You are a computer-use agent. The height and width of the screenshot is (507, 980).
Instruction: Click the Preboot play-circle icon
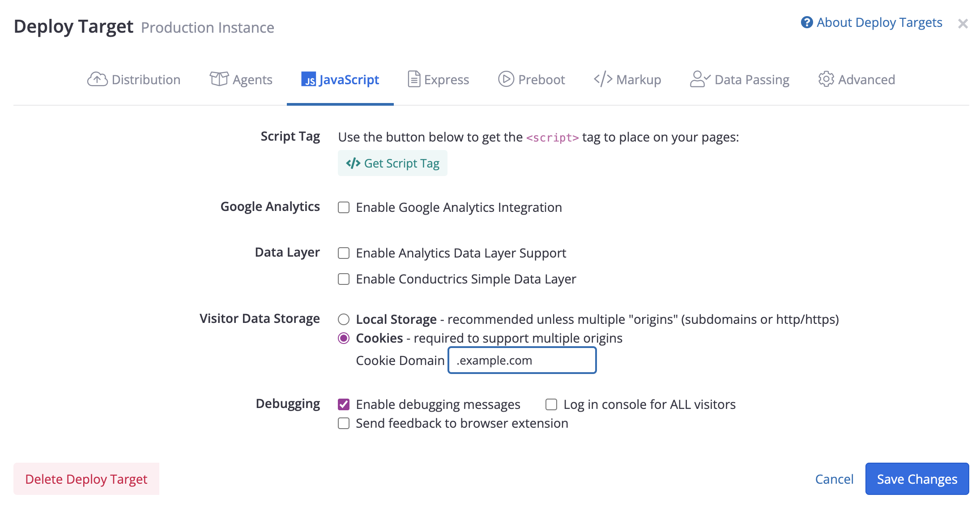click(x=506, y=79)
